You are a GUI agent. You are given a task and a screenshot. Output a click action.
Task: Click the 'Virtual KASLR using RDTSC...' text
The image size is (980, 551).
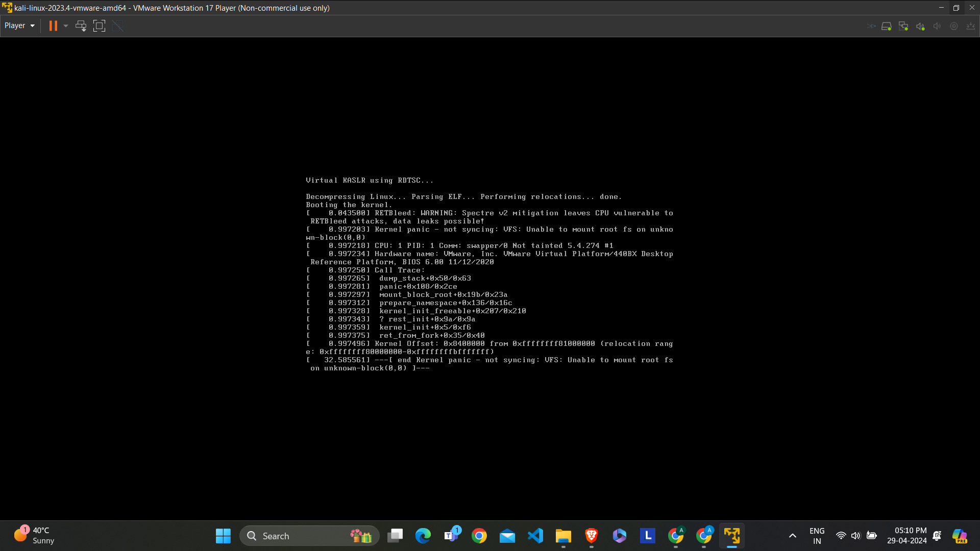click(370, 180)
